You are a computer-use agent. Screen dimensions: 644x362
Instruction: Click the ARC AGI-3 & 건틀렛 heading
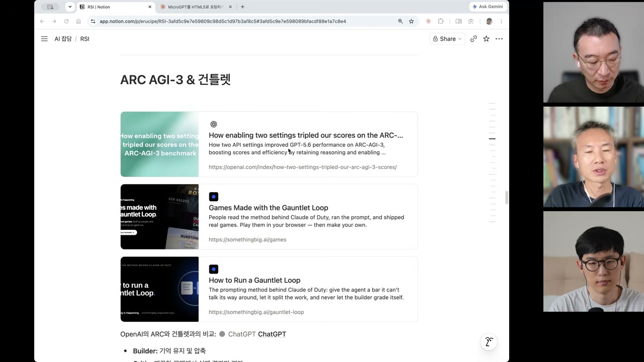pos(176,79)
